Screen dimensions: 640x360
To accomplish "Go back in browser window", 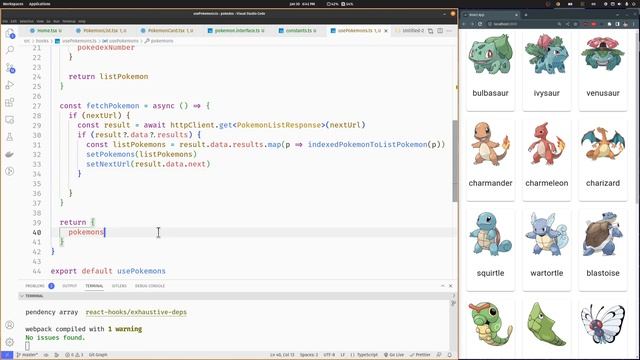I will coord(464,24).
